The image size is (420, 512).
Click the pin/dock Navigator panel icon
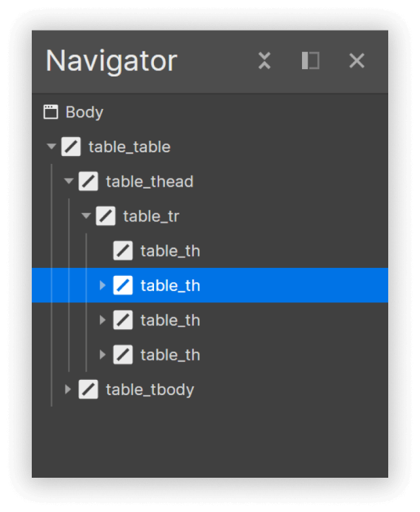(x=311, y=61)
